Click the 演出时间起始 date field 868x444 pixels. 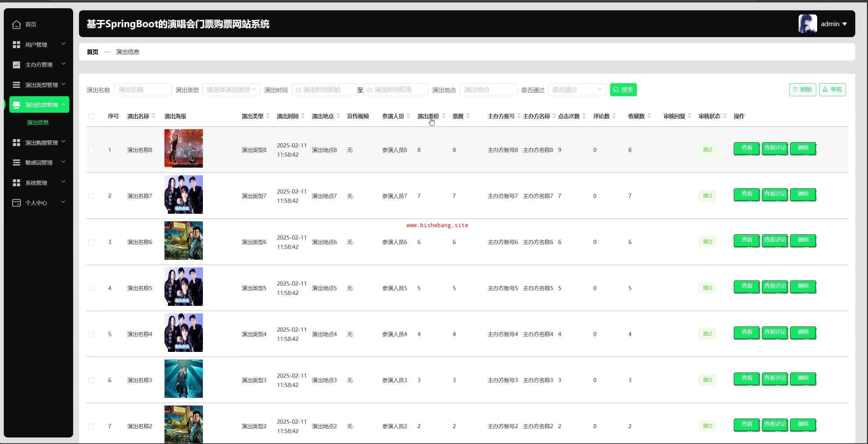tap(324, 90)
